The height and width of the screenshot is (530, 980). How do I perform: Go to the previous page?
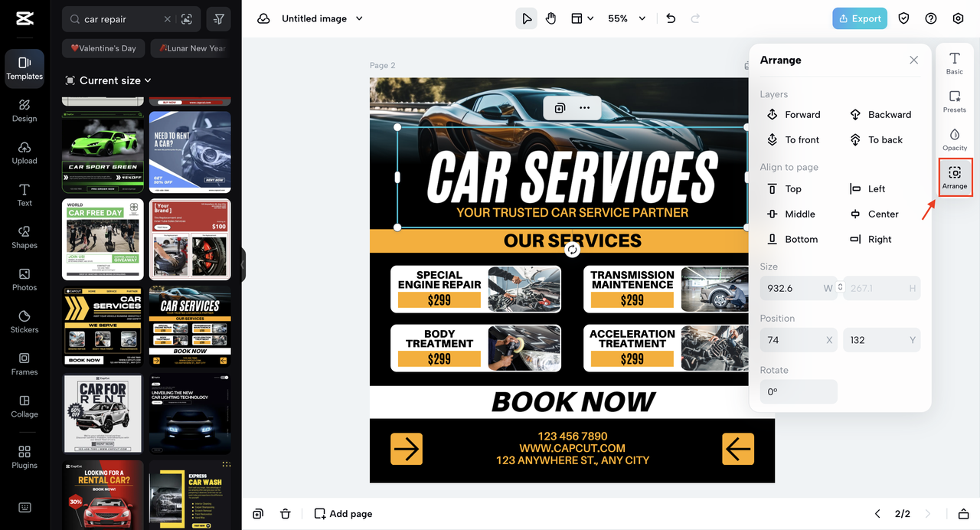[878, 514]
